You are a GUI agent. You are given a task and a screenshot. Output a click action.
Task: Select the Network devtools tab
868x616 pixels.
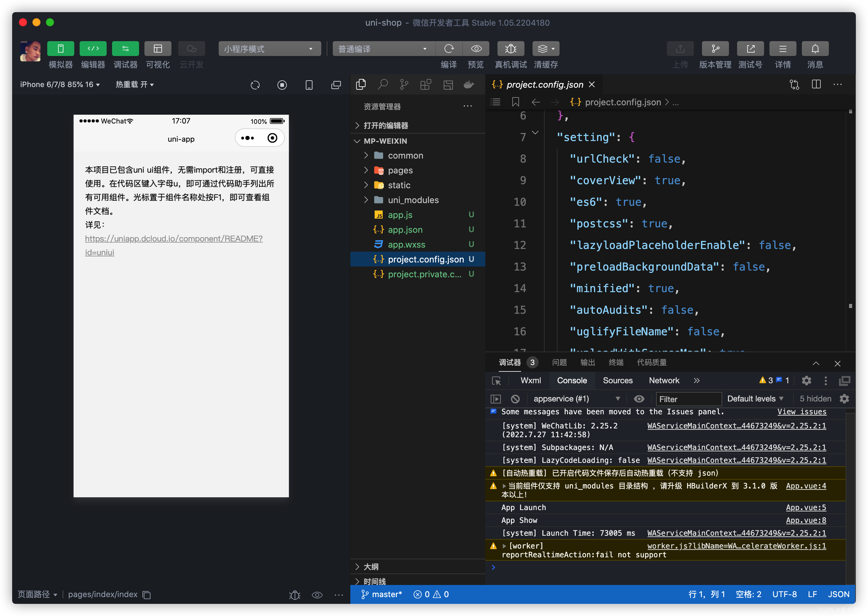(663, 381)
